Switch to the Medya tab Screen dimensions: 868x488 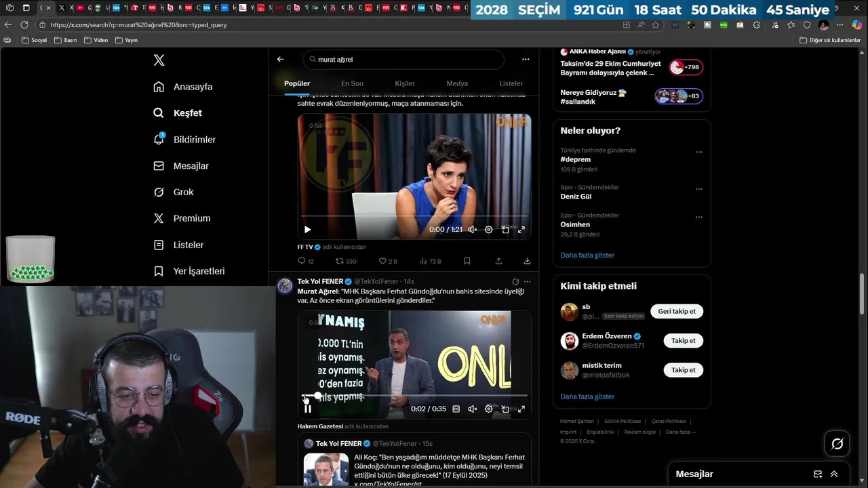coord(457,83)
